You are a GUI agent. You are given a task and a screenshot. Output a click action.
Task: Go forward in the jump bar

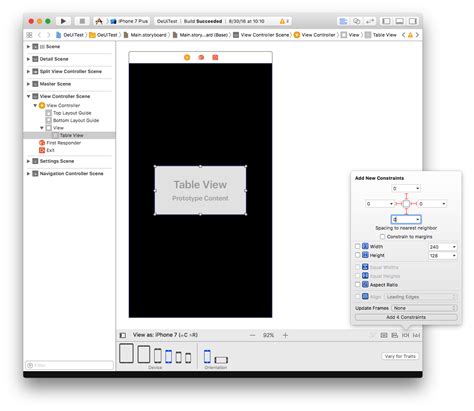(x=48, y=35)
